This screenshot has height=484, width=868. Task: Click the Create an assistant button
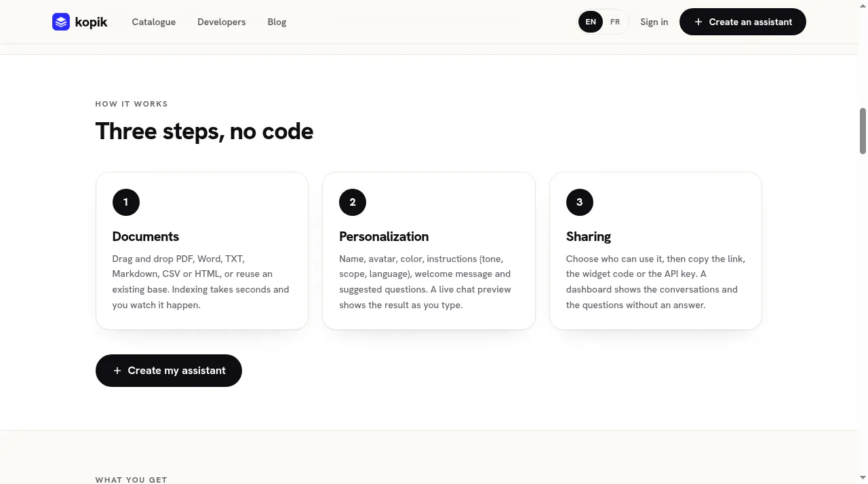point(743,22)
